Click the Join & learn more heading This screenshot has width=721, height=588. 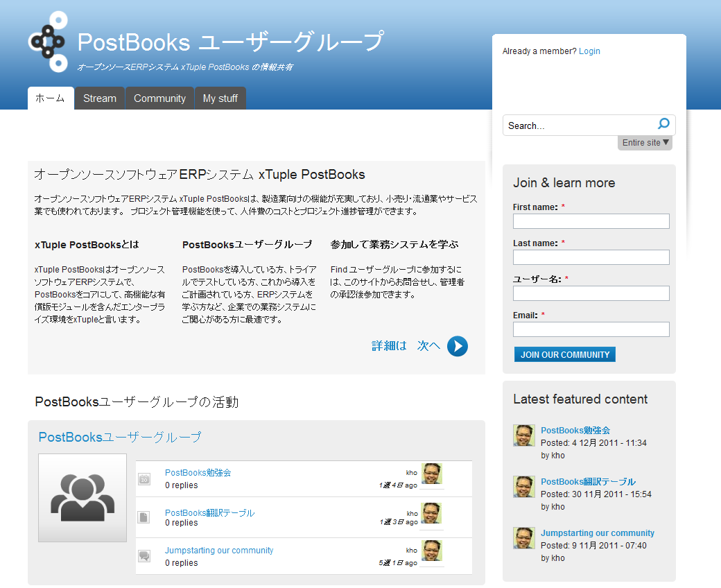pos(564,182)
